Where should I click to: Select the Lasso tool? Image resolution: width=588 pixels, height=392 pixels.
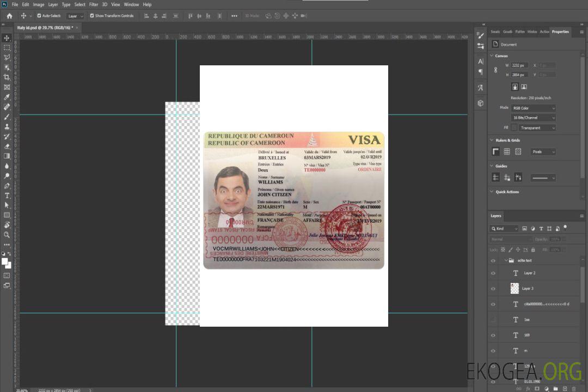[x=7, y=57]
